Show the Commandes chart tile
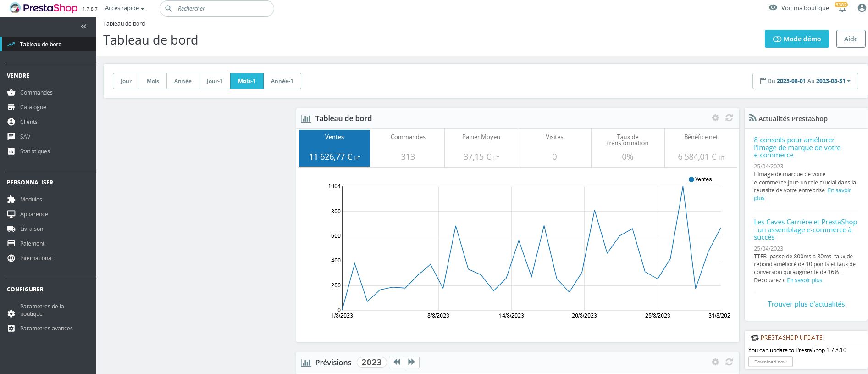The height and width of the screenshot is (374, 868). pos(408,148)
